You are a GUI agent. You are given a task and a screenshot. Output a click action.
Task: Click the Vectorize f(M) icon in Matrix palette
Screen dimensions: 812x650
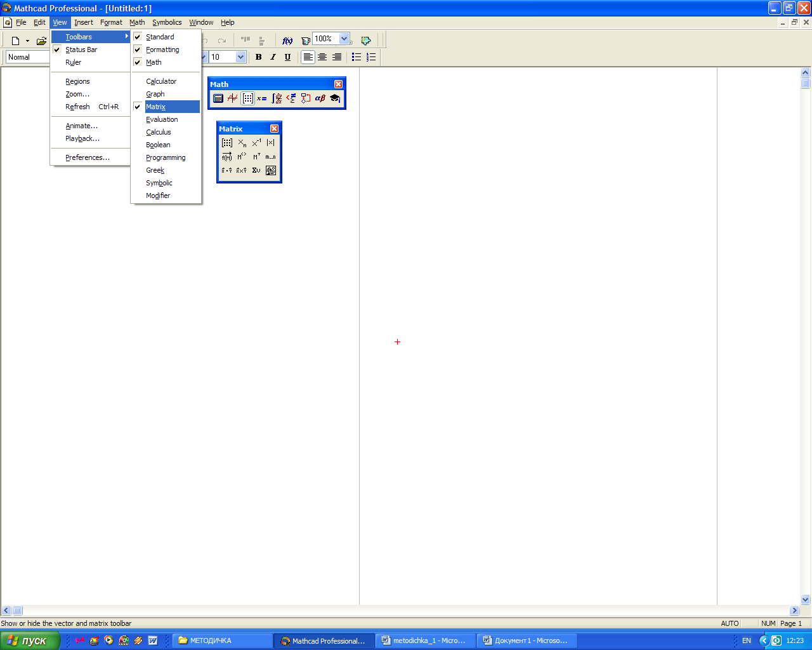pos(227,157)
